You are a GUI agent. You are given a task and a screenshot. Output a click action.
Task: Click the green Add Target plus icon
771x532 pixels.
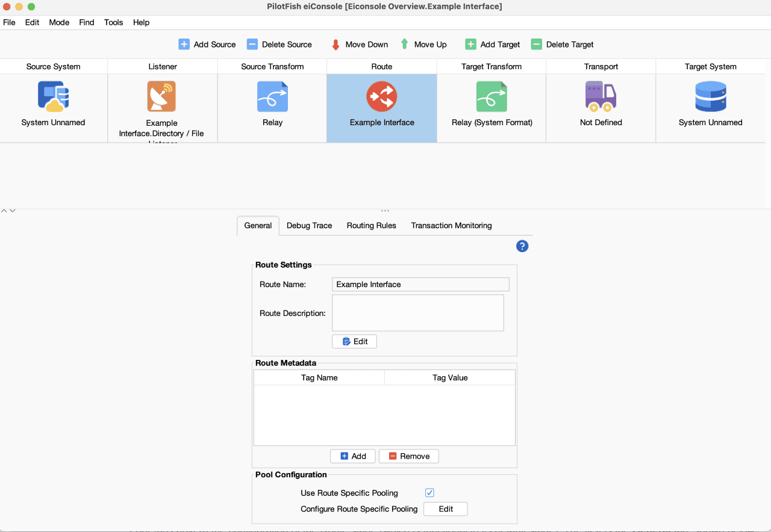pyautogui.click(x=471, y=45)
